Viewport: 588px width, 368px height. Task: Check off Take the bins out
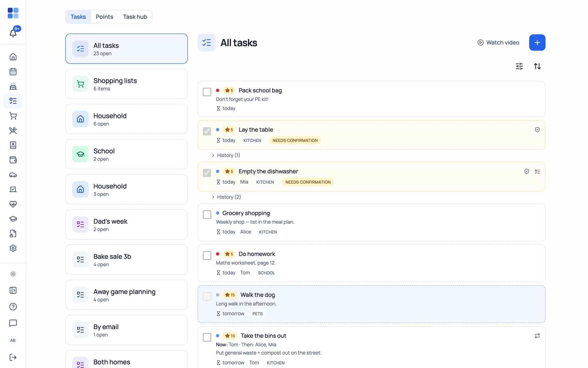click(207, 337)
